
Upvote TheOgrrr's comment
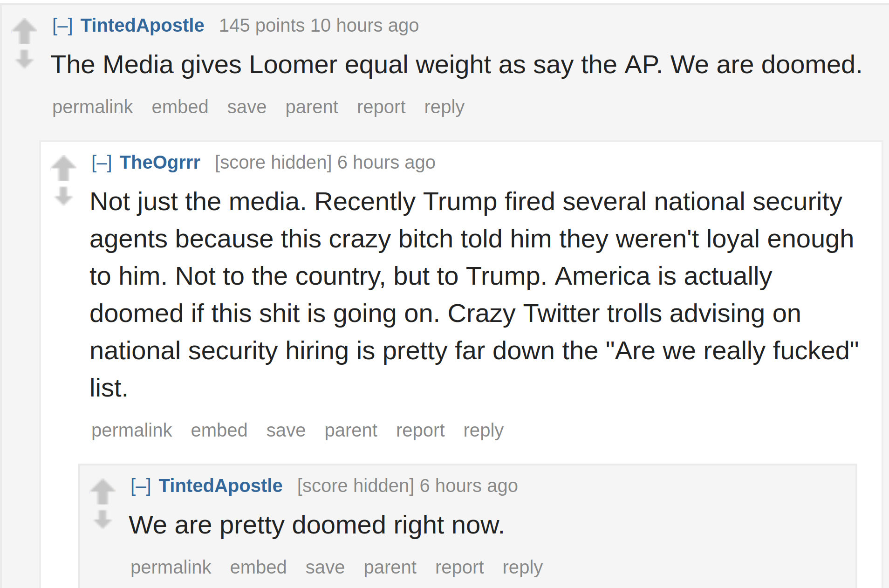(63, 168)
